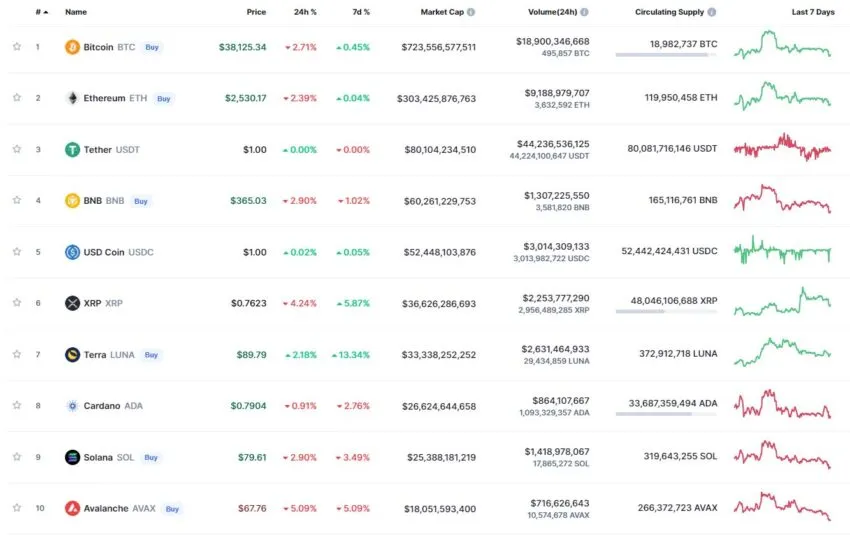Click the Tether logo icon
This screenshot has width=850, height=537.
pyautogui.click(x=72, y=150)
